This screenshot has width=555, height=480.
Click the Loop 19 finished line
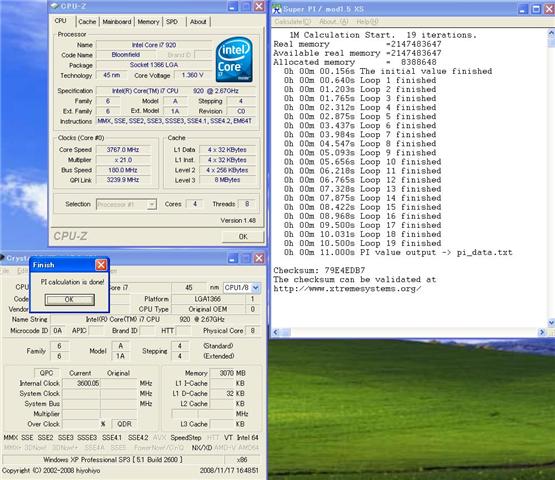(x=362, y=244)
